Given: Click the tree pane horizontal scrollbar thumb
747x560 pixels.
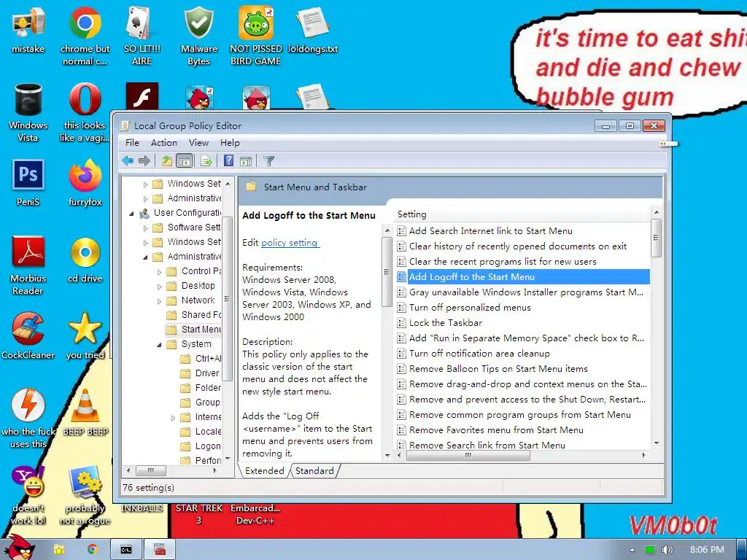Looking at the screenshot, I should point(151,470).
